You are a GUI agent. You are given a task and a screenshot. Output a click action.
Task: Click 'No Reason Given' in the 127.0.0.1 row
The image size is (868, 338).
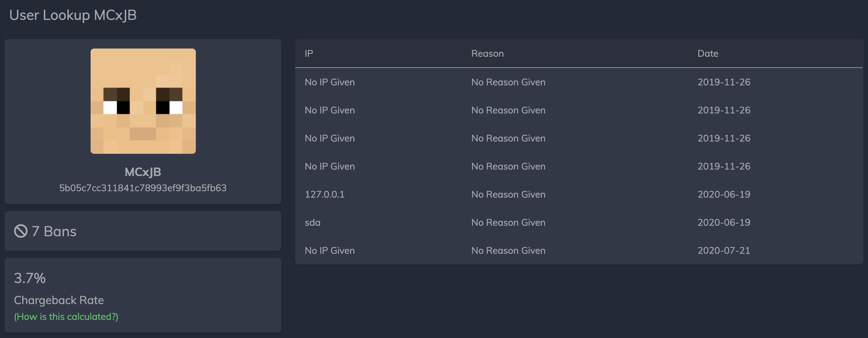click(508, 194)
